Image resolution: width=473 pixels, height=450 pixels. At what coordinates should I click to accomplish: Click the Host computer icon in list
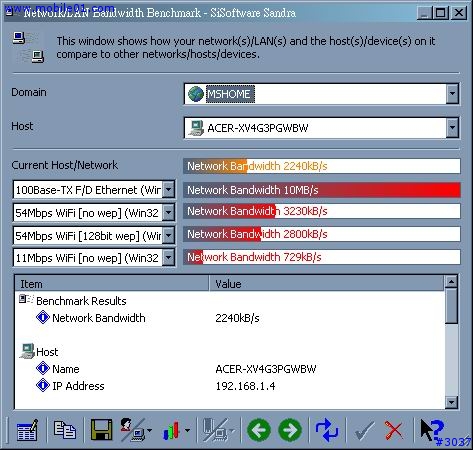point(27,351)
